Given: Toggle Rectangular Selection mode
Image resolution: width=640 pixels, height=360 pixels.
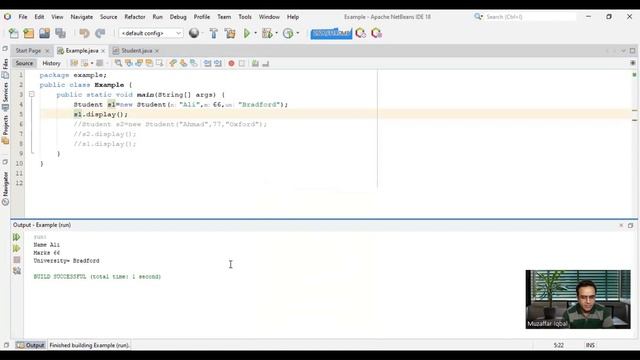Looking at the screenshot, I should [159, 63].
